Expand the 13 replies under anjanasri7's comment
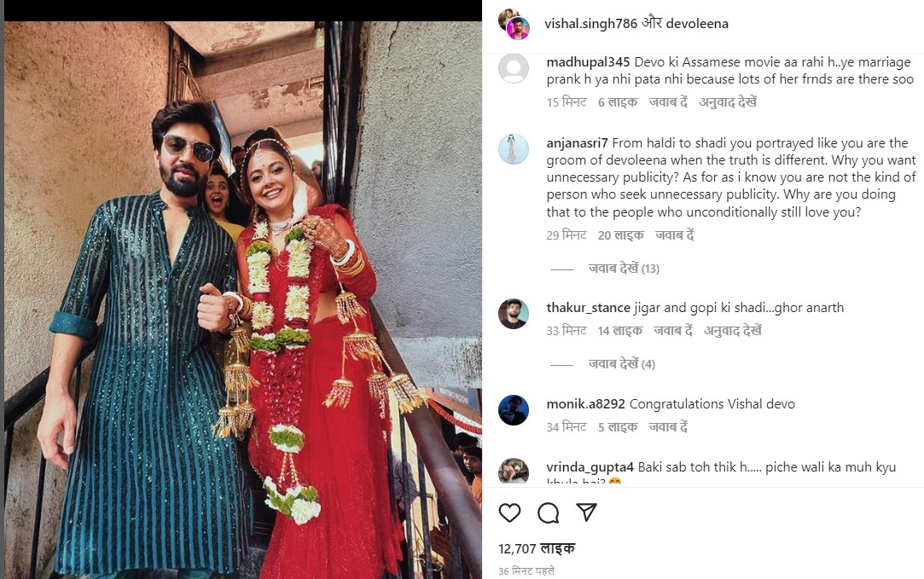Screen dimensions: 924x579 click(623, 269)
